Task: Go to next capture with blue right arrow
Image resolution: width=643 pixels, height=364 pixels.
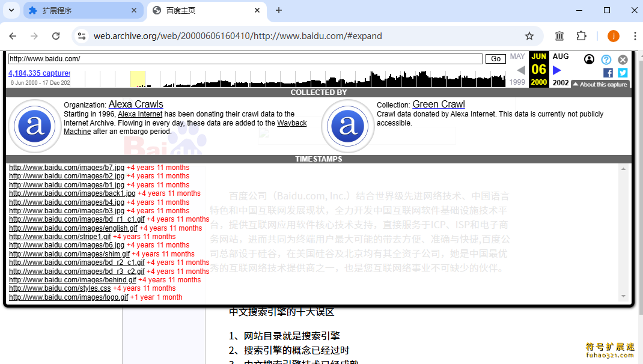Action: [557, 70]
